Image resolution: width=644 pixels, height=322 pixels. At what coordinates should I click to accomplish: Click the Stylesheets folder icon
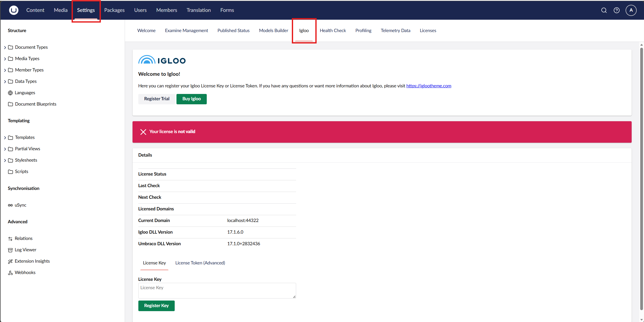coord(10,160)
